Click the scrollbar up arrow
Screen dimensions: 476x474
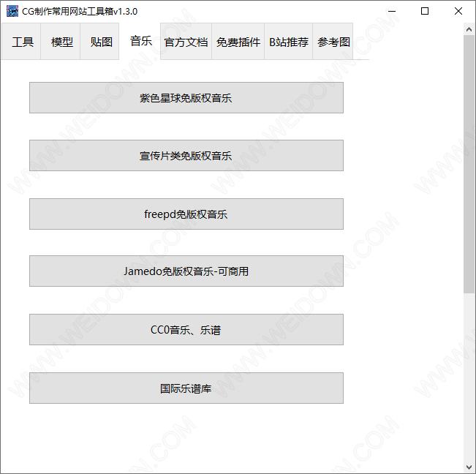(x=469, y=29)
